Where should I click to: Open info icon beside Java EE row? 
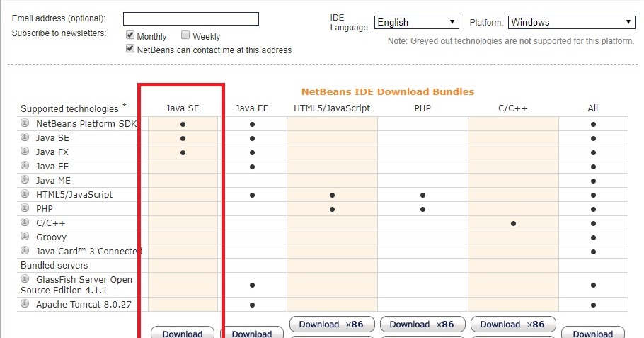pos(25,165)
